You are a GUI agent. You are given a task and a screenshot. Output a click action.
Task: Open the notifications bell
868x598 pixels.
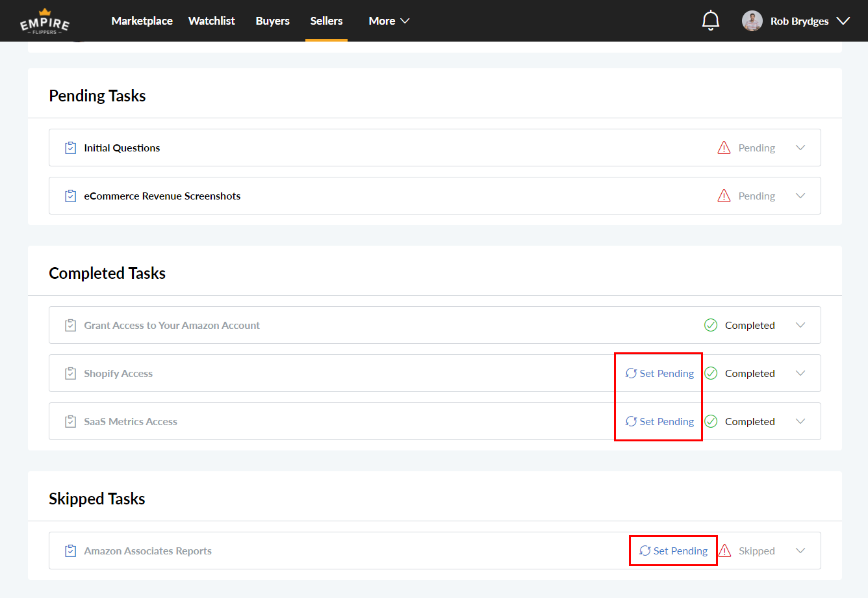(x=711, y=21)
